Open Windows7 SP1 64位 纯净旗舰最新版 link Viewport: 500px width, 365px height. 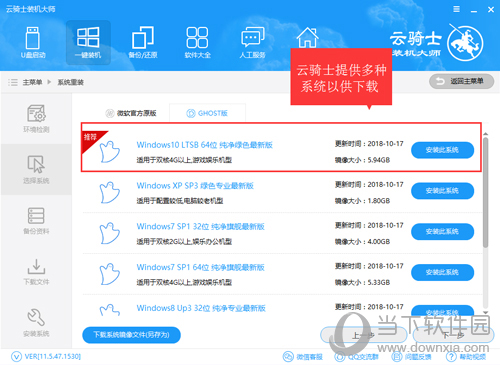[201, 267]
